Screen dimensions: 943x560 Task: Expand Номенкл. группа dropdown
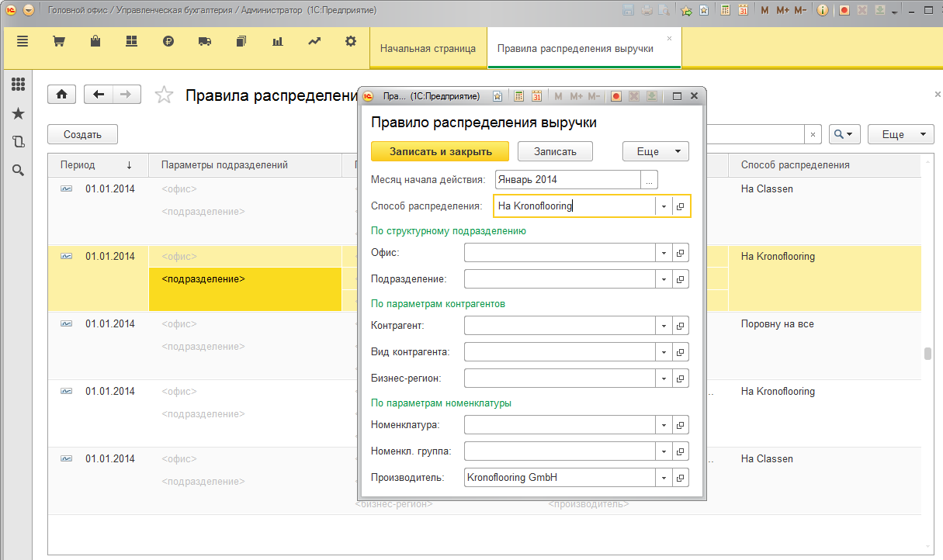pyautogui.click(x=664, y=451)
